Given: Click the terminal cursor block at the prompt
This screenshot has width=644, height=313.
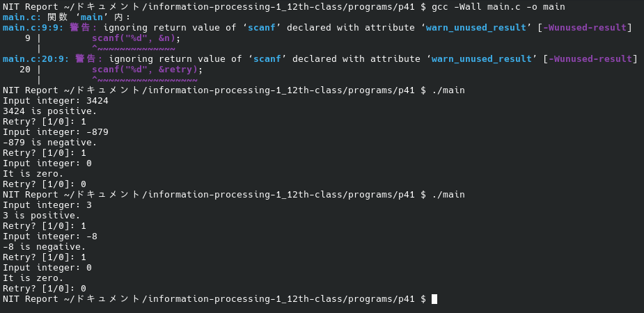Looking at the screenshot, I should [x=434, y=299].
